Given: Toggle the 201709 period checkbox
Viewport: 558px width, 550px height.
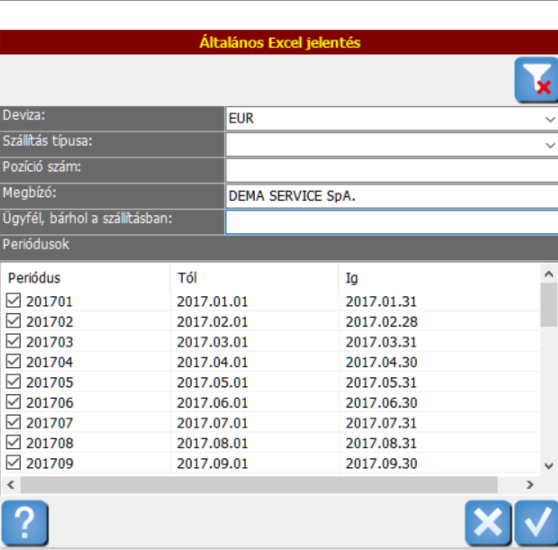Looking at the screenshot, I should [14, 463].
